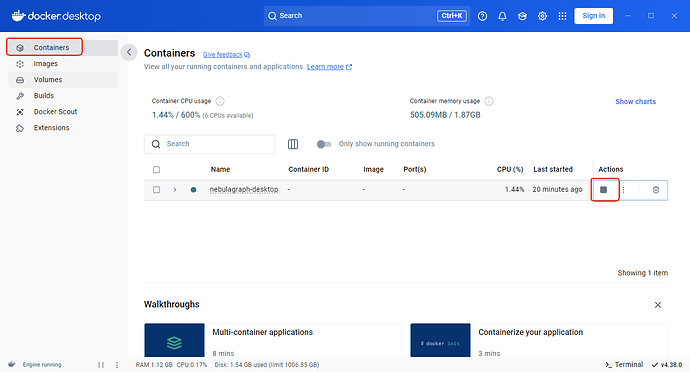Click the Docker Scout target icon

click(x=20, y=112)
